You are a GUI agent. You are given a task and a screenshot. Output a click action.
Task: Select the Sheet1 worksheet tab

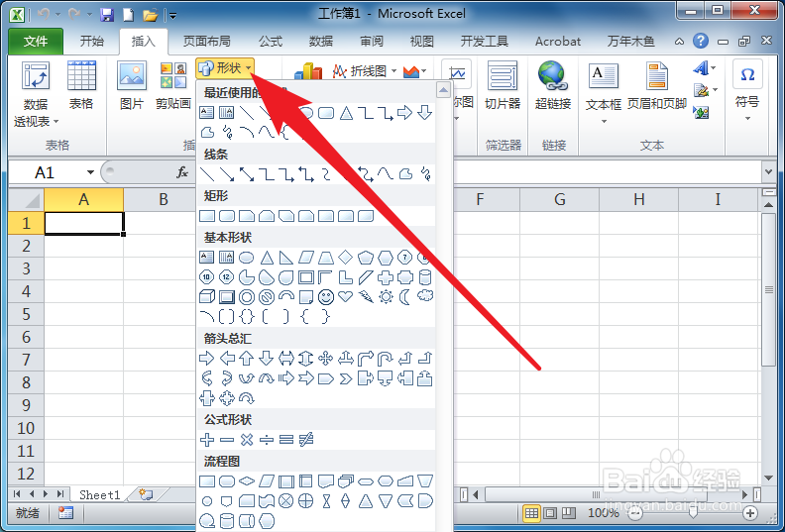tap(100, 494)
